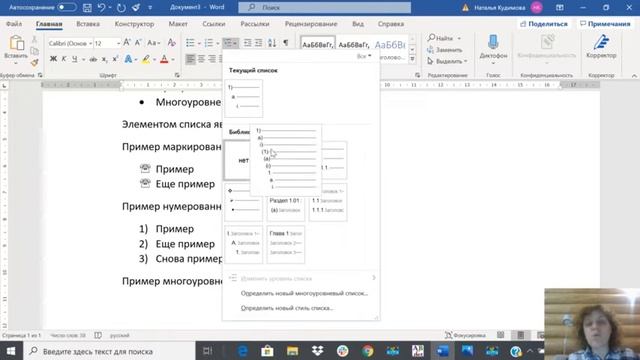Click the bullet list icon

tap(190, 43)
